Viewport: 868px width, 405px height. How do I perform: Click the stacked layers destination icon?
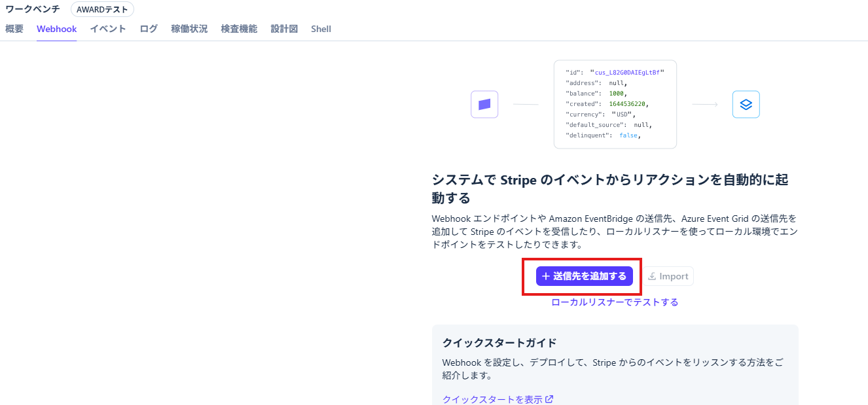click(746, 104)
